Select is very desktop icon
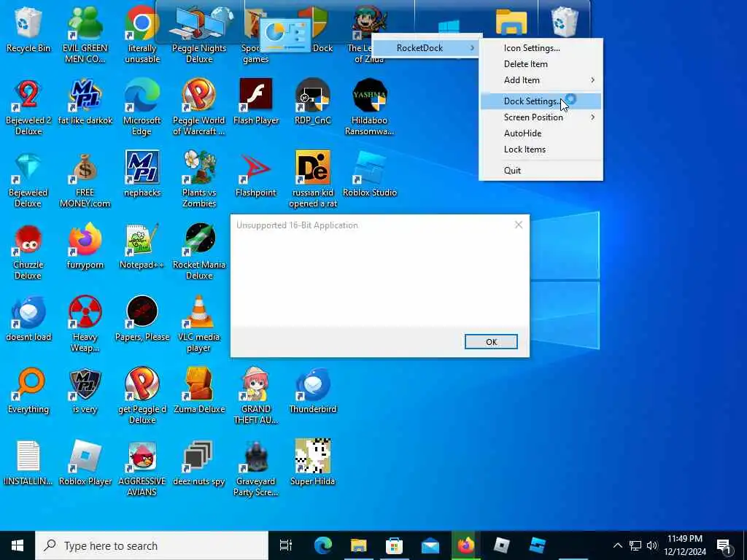The height and width of the screenshot is (560, 747). click(85, 391)
